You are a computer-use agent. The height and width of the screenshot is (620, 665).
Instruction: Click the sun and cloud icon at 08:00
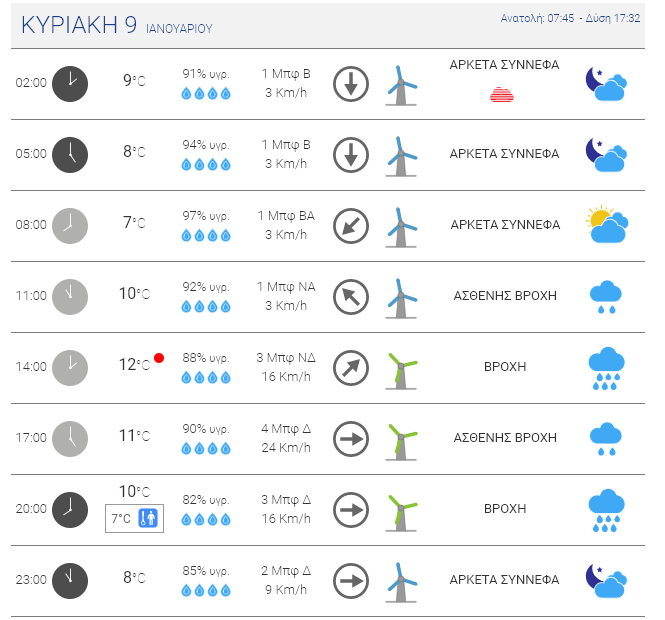pos(606,225)
